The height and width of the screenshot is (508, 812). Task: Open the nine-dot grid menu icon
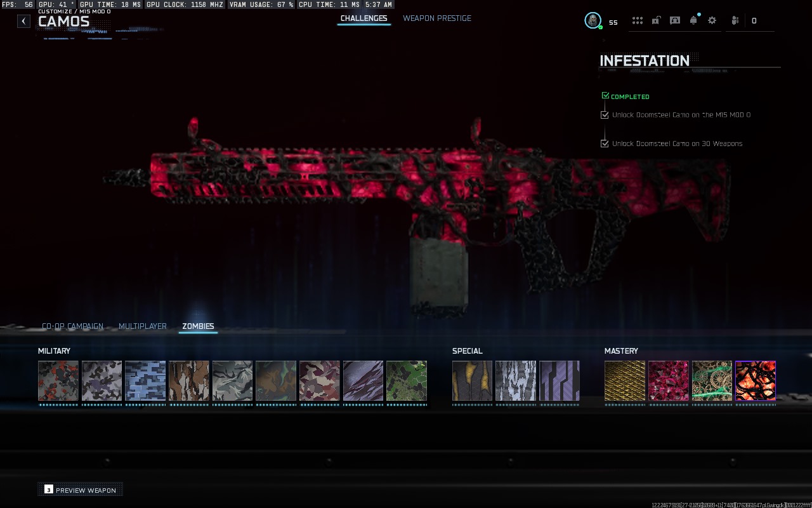click(x=637, y=20)
